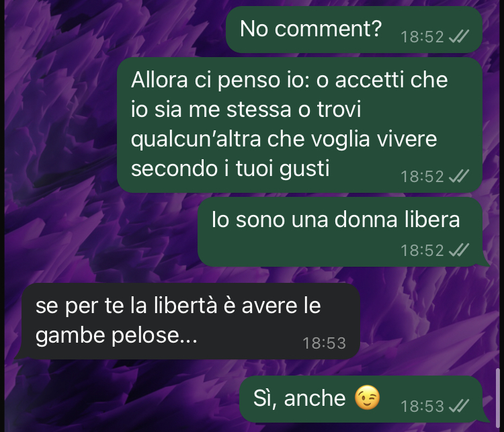Click the 18:52 time under 'donna libera'

(x=422, y=250)
